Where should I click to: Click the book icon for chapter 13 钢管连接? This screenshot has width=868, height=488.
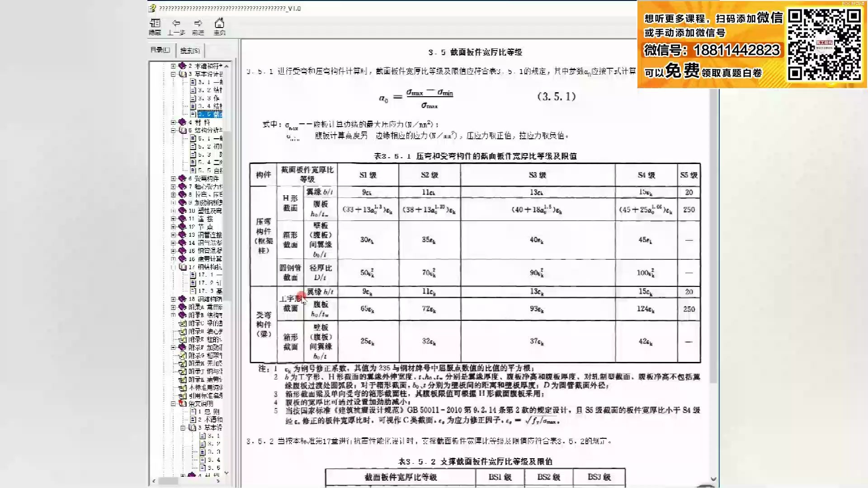[182, 235]
